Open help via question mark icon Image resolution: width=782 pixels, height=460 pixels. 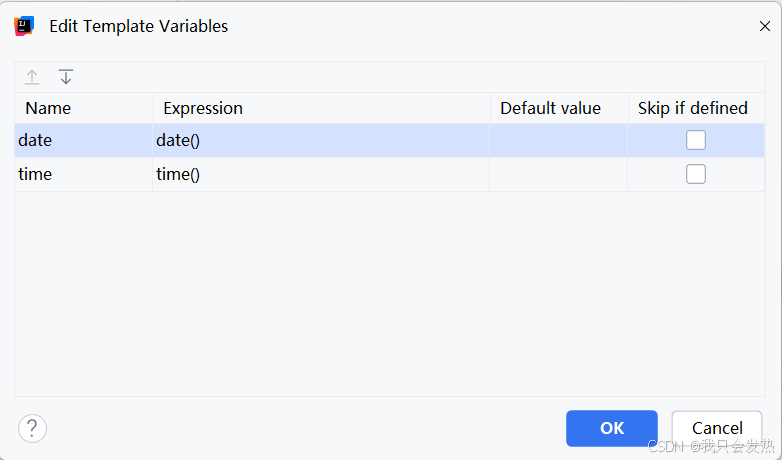(x=32, y=429)
